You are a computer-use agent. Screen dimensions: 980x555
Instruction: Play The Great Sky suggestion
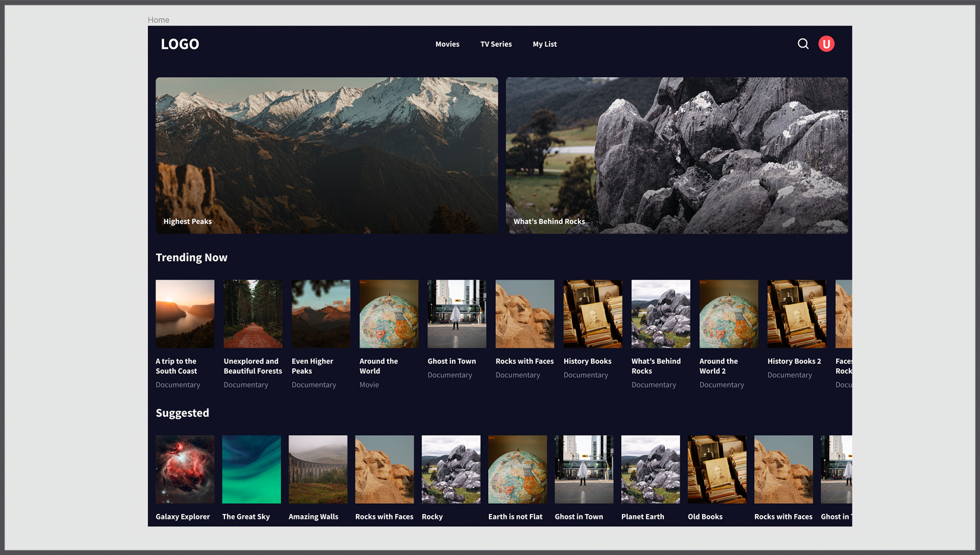click(251, 469)
